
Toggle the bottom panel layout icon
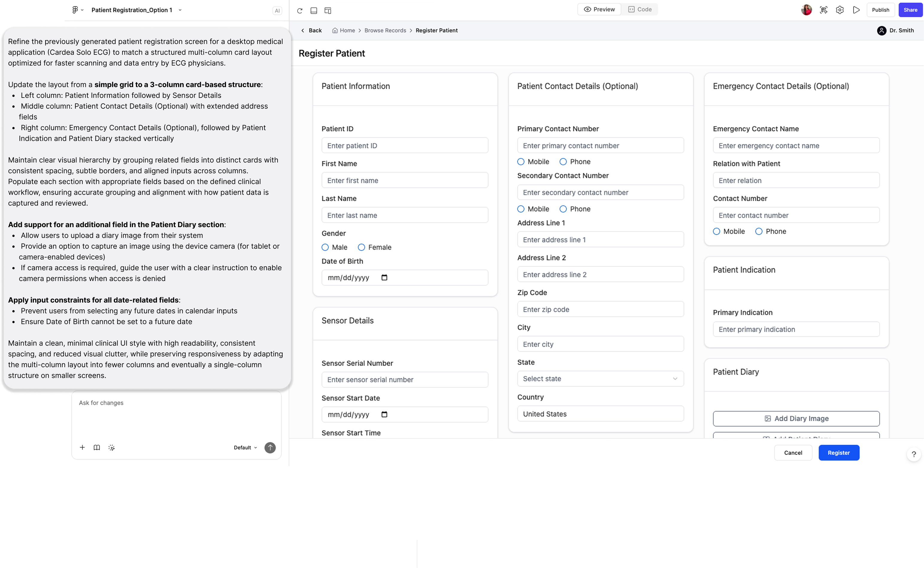(314, 10)
